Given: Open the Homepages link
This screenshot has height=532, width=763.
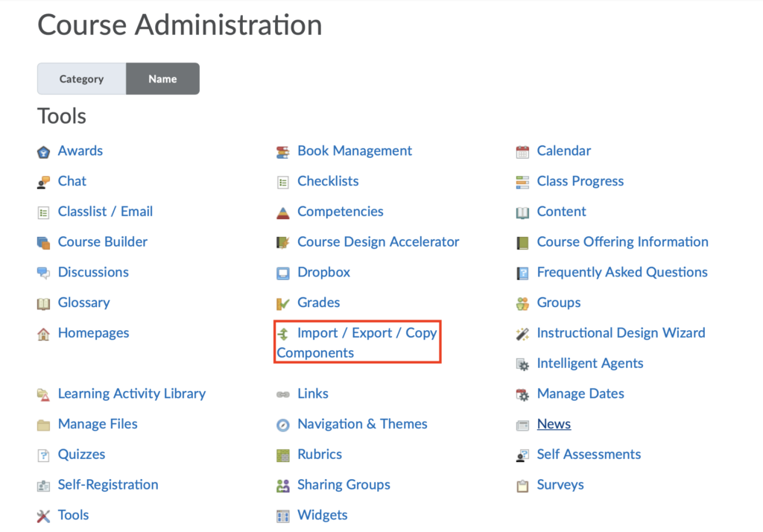Looking at the screenshot, I should click(93, 333).
